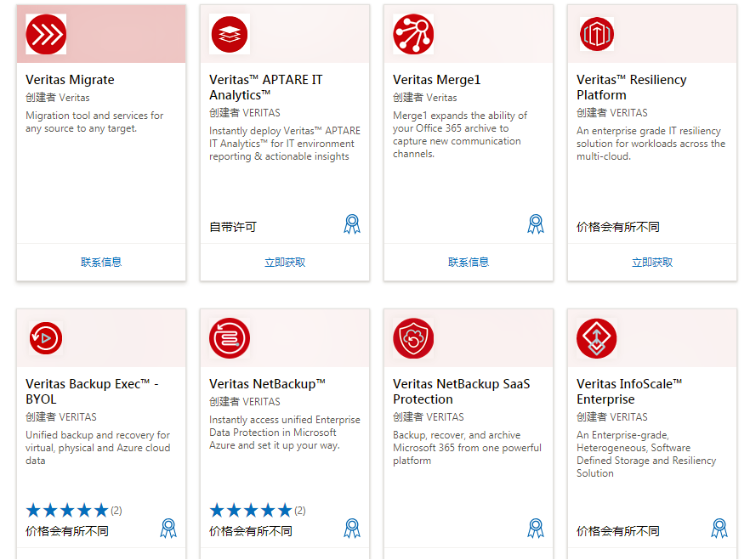The width and height of the screenshot is (750, 560).
Task: Click 价格会有所不同 on Veritas NetBackup card
Action: (x=251, y=531)
